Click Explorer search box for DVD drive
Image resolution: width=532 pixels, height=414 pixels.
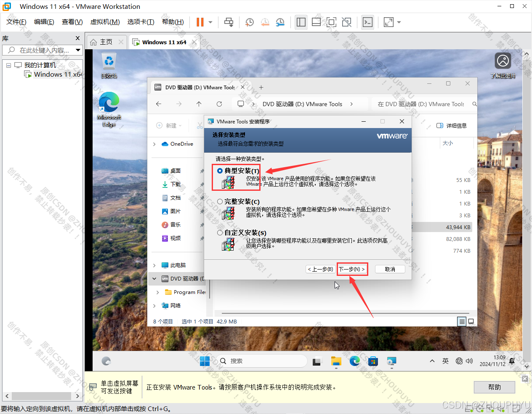[424, 104]
